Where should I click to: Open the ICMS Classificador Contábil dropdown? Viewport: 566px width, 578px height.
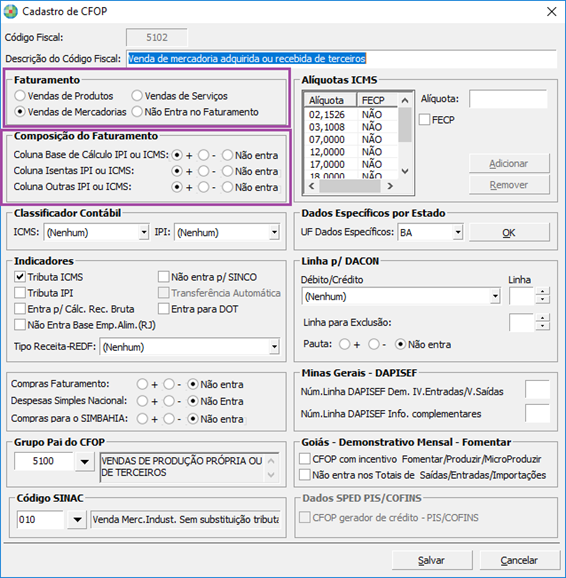click(x=144, y=233)
